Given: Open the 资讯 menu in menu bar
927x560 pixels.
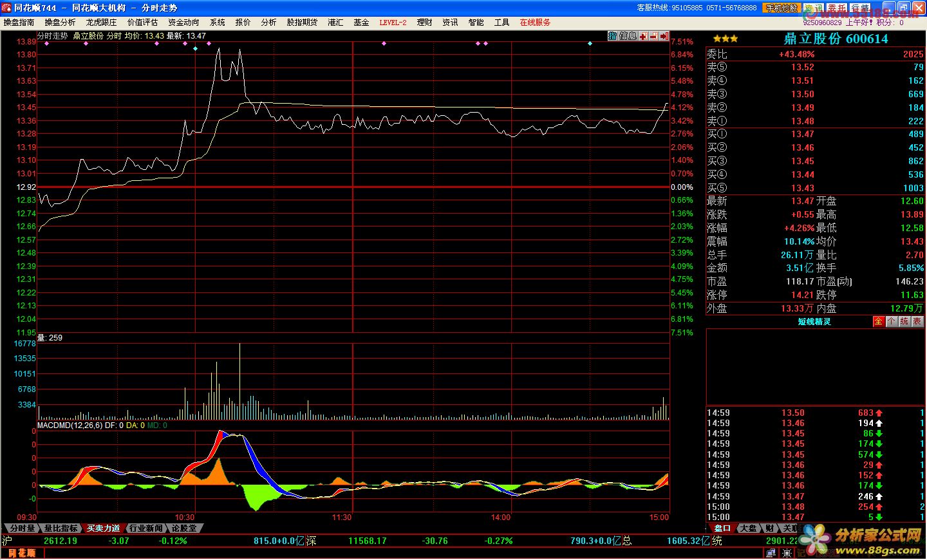Looking at the screenshot, I should coord(451,23).
